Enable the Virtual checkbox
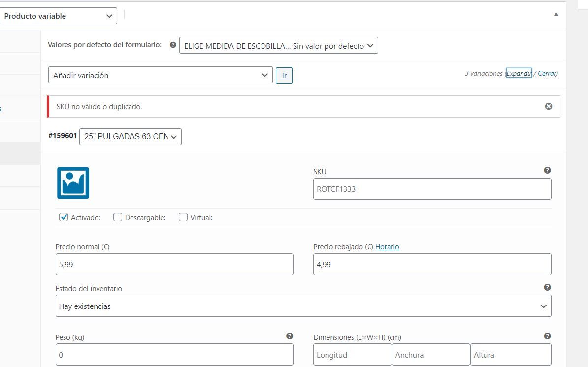The height and width of the screenshot is (367, 588). coord(183,217)
